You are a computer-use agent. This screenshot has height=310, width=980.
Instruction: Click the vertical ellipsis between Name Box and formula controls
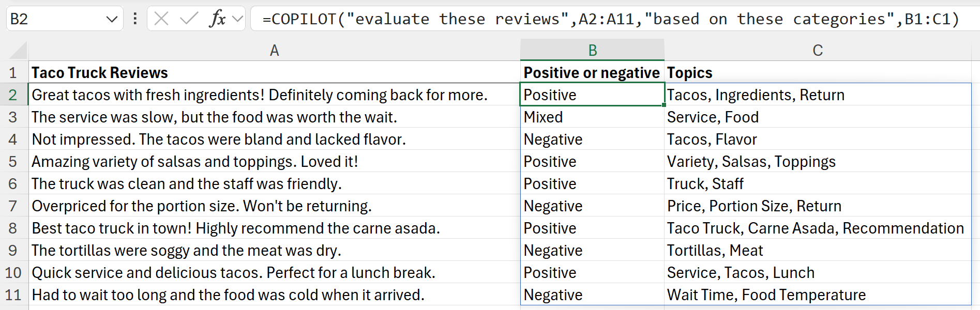134,19
